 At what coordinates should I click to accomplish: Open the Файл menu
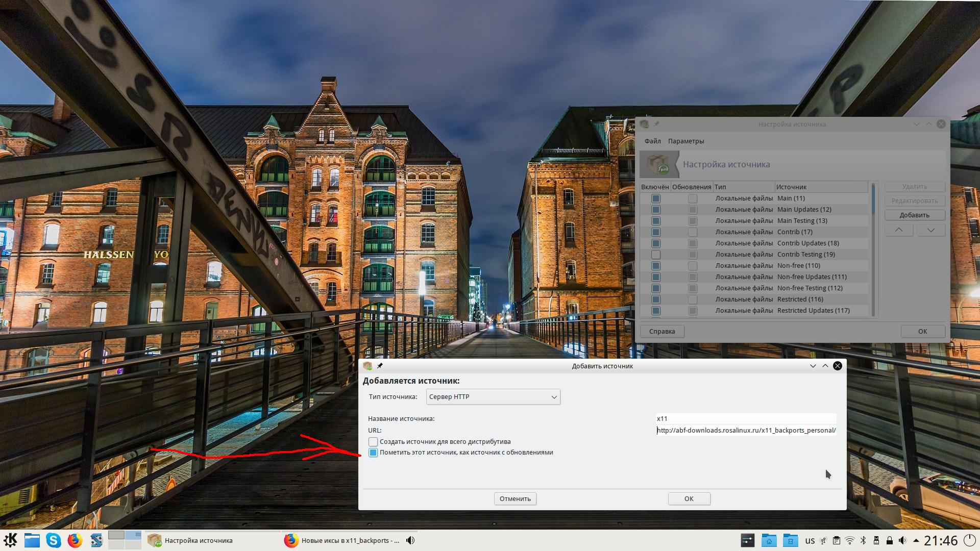[x=652, y=141]
